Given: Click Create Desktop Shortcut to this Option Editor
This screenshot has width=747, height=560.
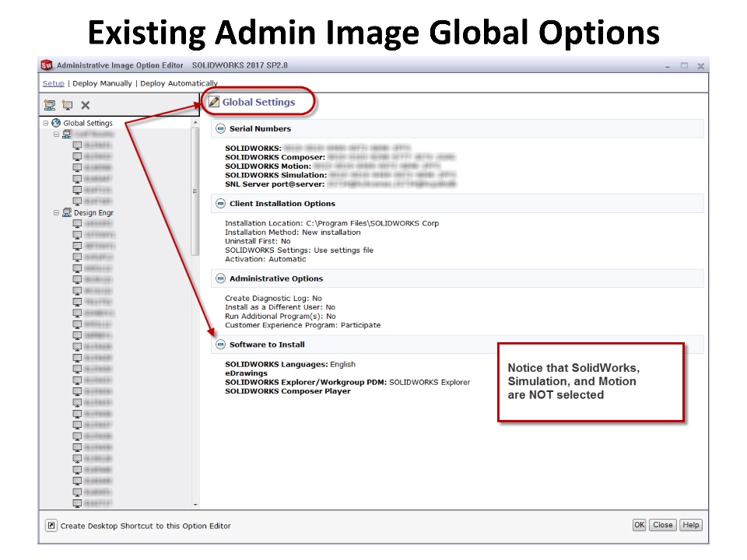Looking at the screenshot, I should pos(146,526).
